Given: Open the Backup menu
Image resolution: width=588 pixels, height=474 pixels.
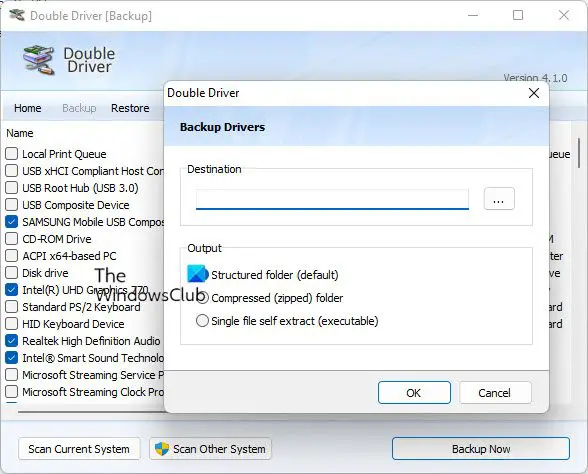Looking at the screenshot, I should [79, 108].
